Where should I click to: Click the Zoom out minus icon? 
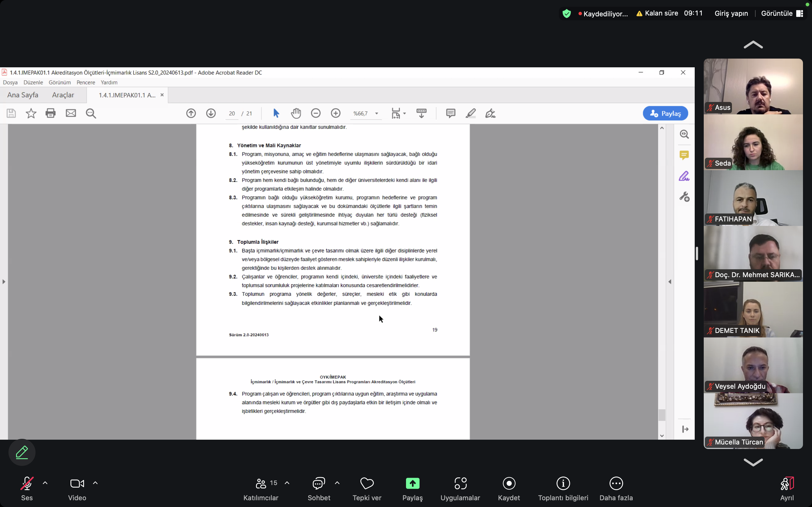(x=316, y=113)
